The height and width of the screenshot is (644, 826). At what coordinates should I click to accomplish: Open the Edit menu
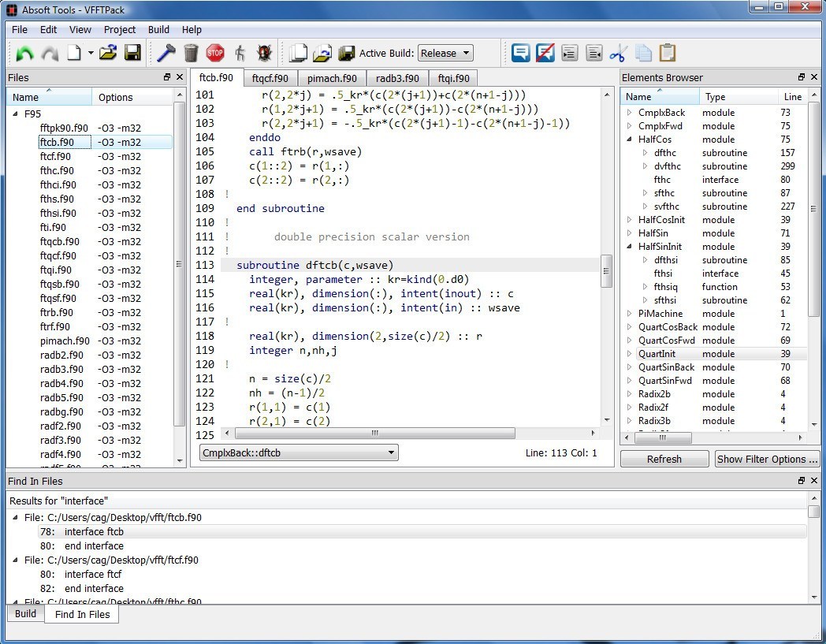coord(48,29)
